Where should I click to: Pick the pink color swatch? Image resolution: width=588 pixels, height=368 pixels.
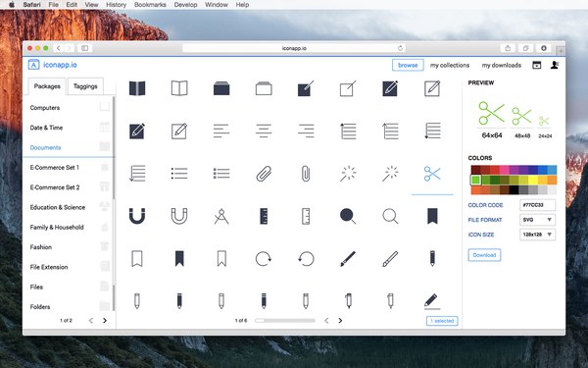click(x=505, y=170)
